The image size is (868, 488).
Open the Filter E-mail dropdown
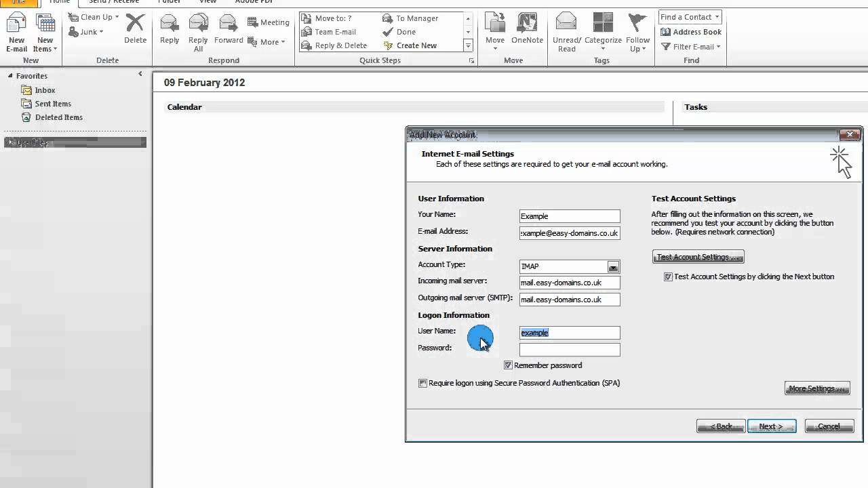[690, 47]
